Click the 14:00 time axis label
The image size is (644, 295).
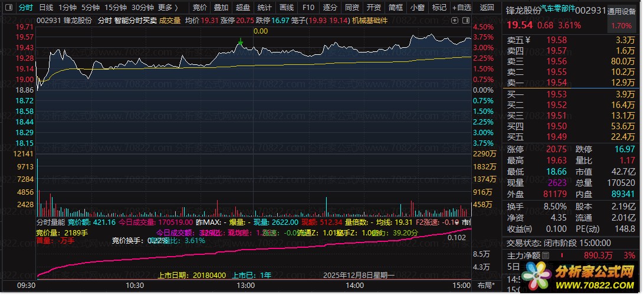tap(355, 285)
